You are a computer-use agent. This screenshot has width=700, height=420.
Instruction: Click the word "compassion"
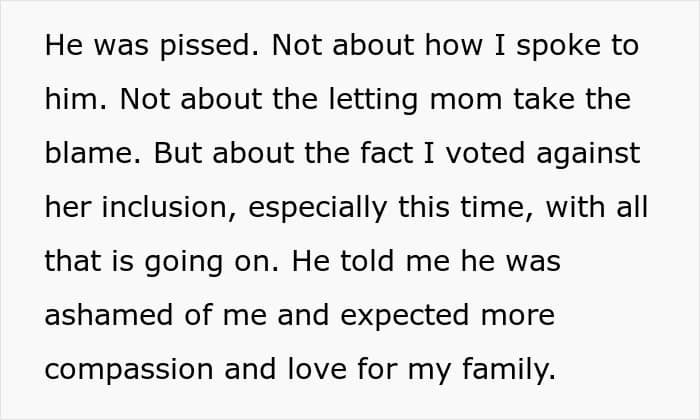128,370
